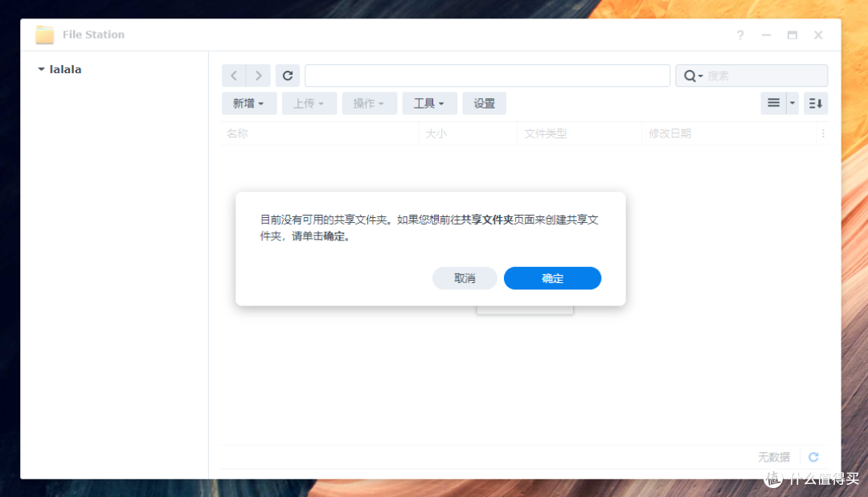Open the 操作 dropdown menu
The width and height of the screenshot is (868, 497).
pyautogui.click(x=369, y=104)
